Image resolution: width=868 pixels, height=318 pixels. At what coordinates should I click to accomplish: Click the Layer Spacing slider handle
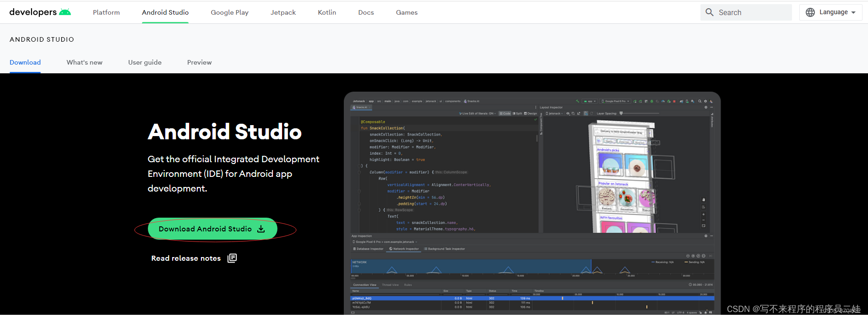pyautogui.click(x=621, y=113)
